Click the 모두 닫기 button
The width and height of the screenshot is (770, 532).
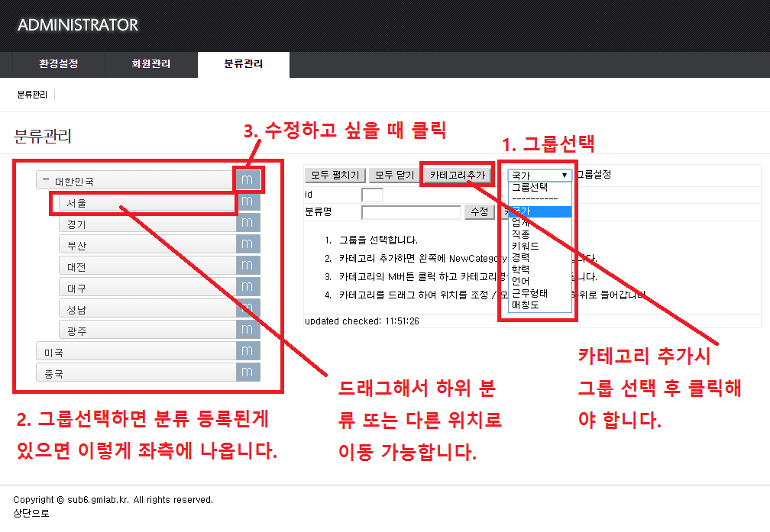click(394, 175)
